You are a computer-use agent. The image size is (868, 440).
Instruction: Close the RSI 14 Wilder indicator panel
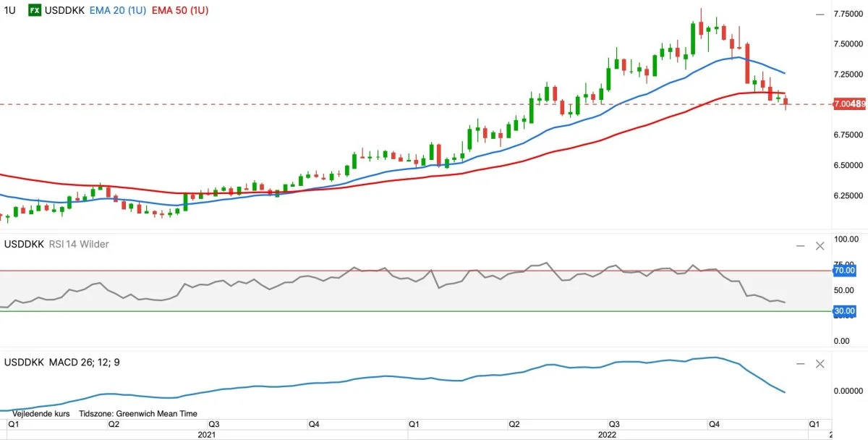point(820,246)
